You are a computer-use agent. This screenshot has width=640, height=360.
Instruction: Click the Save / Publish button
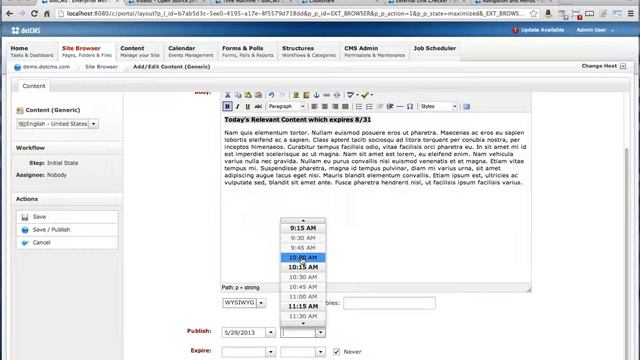(x=67, y=230)
